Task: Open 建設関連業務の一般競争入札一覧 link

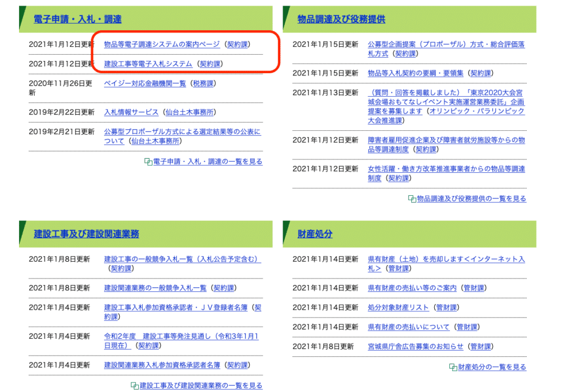Action: click(155, 288)
